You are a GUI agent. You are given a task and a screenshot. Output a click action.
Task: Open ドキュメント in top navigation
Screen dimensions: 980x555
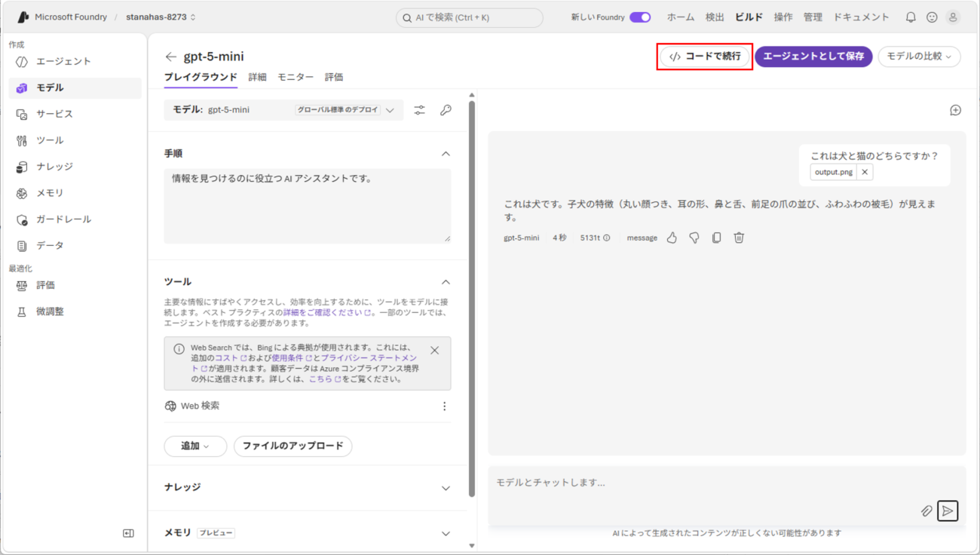861,17
